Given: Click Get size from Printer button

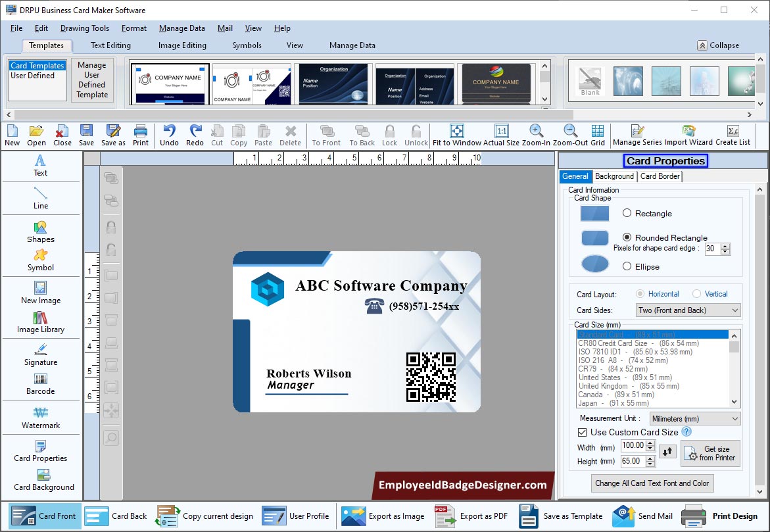Looking at the screenshot, I should click(710, 453).
